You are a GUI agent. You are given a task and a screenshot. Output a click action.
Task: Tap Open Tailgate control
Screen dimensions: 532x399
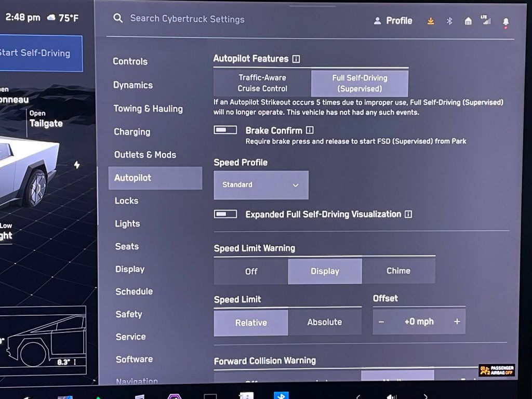pyautogui.click(x=46, y=119)
